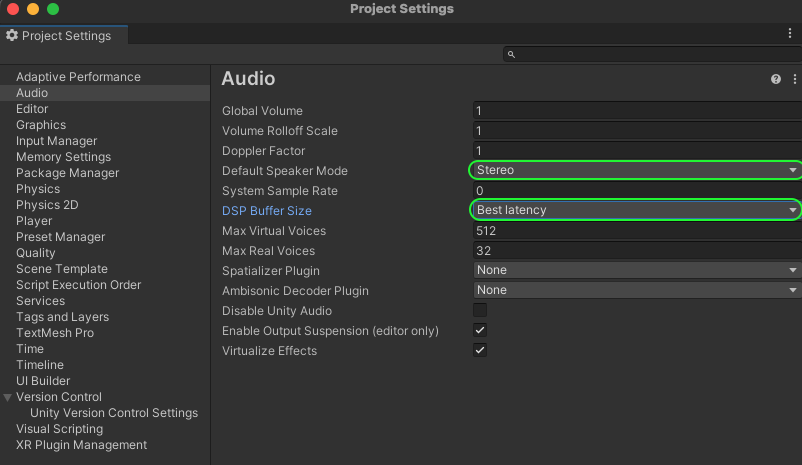Viewport: 802px width, 465px height.
Task: Switch to the Project Settings tab
Action: pyautogui.click(x=64, y=35)
